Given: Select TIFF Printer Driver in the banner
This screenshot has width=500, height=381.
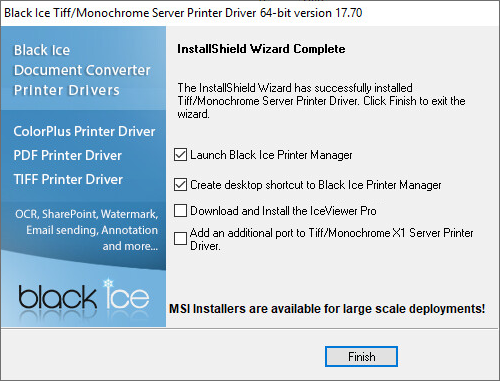Looking at the screenshot, I should click(68, 179).
